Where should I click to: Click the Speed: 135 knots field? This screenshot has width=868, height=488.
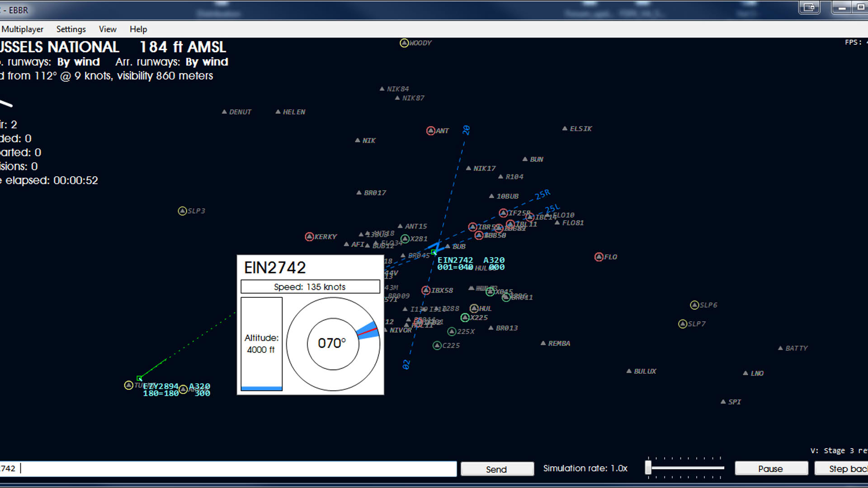pyautogui.click(x=310, y=287)
